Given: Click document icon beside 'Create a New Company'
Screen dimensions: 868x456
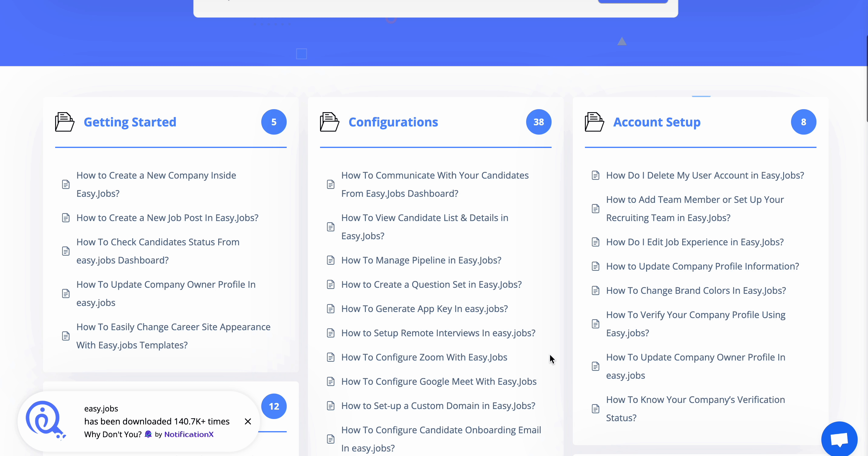Looking at the screenshot, I should click(66, 184).
